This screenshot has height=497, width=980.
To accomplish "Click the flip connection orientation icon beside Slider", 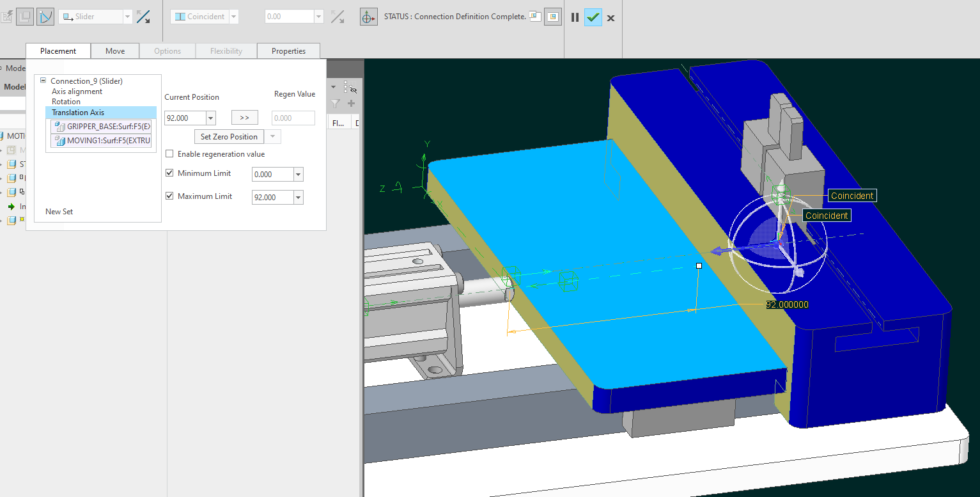I will [143, 17].
